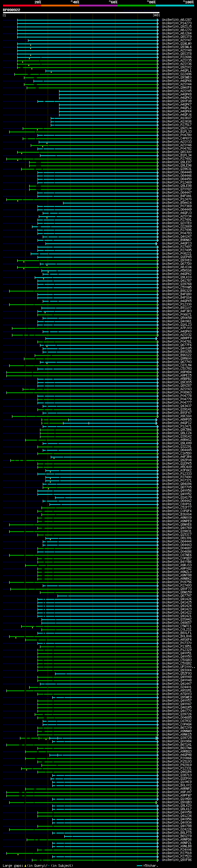Select the UniRef100_P08963 label
The width and height of the screenshot is (197, 868).
(x=177, y=393)
